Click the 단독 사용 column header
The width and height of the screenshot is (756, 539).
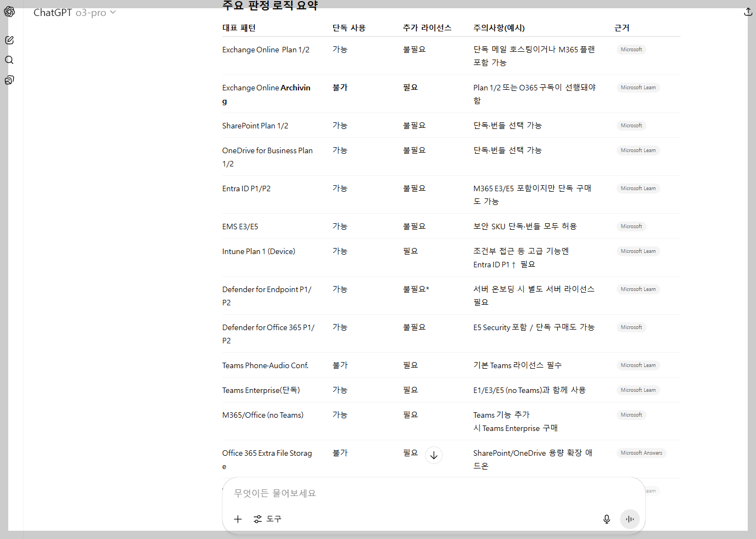pos(349,28)
